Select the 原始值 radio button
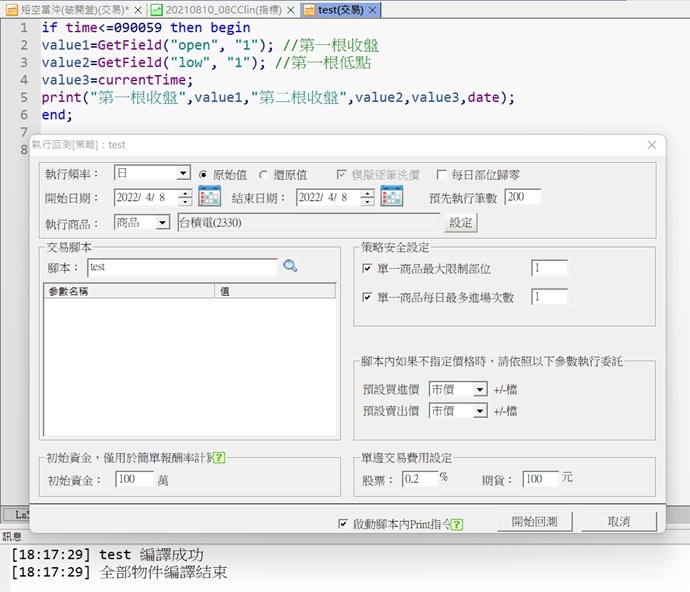The image size is (690, 592). pyautogui.click(x=204, y=174)
